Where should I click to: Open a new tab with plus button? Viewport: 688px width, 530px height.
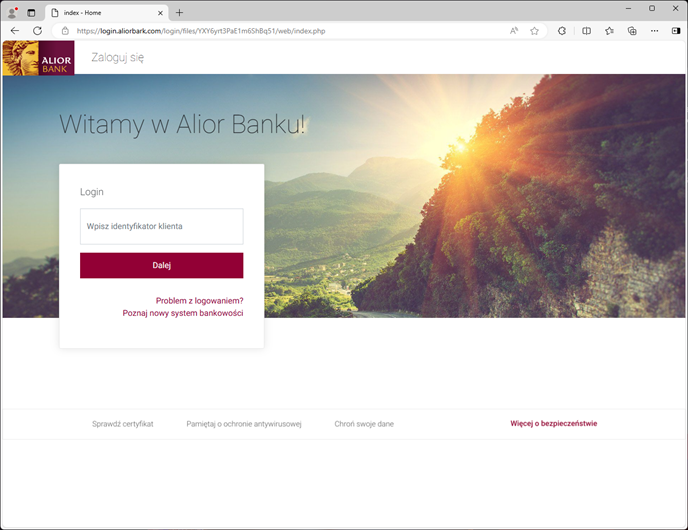coord(179,13)
